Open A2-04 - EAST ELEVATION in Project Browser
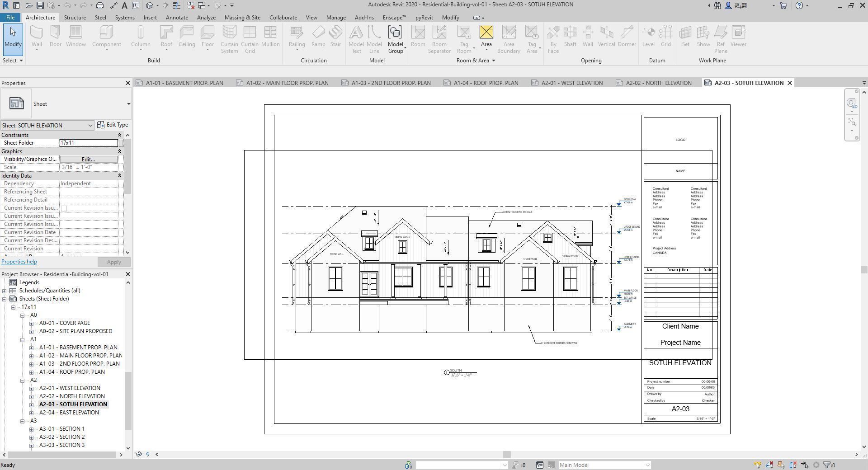Screen dimensions: 868x470 (x=69, y=413)
